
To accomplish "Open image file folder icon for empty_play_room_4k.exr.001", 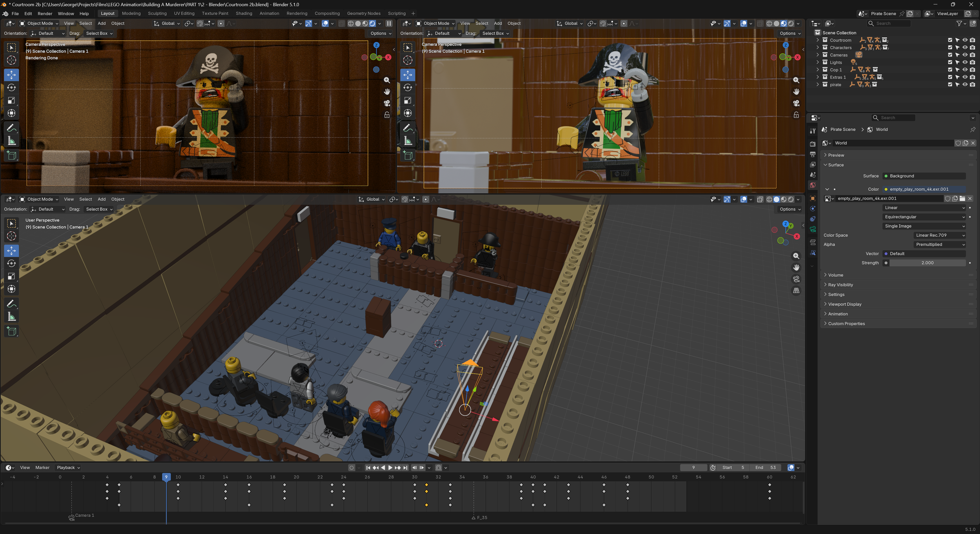I will coord(962,199).
